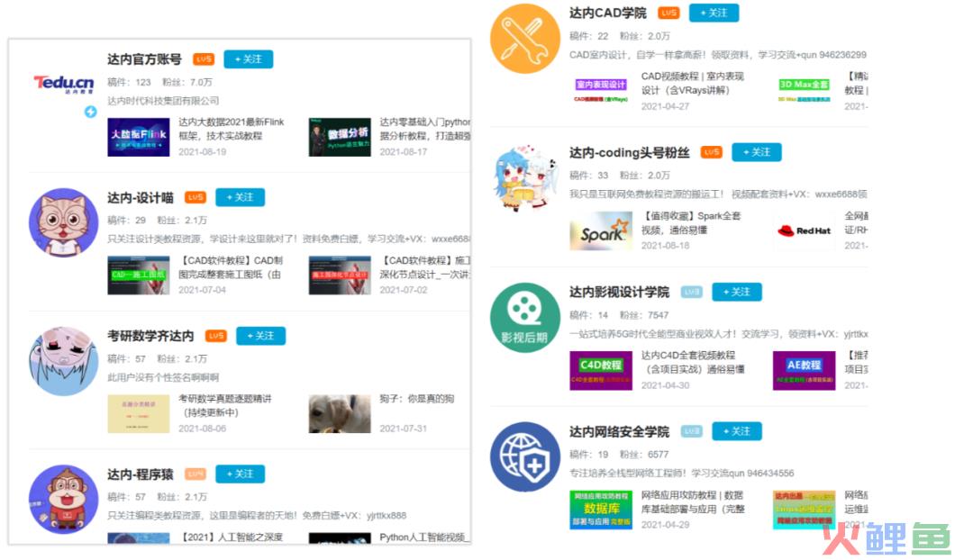Open video title 达内C4D全套视频教程
This screenshot has height=560, width=973.
coord(693,362)
